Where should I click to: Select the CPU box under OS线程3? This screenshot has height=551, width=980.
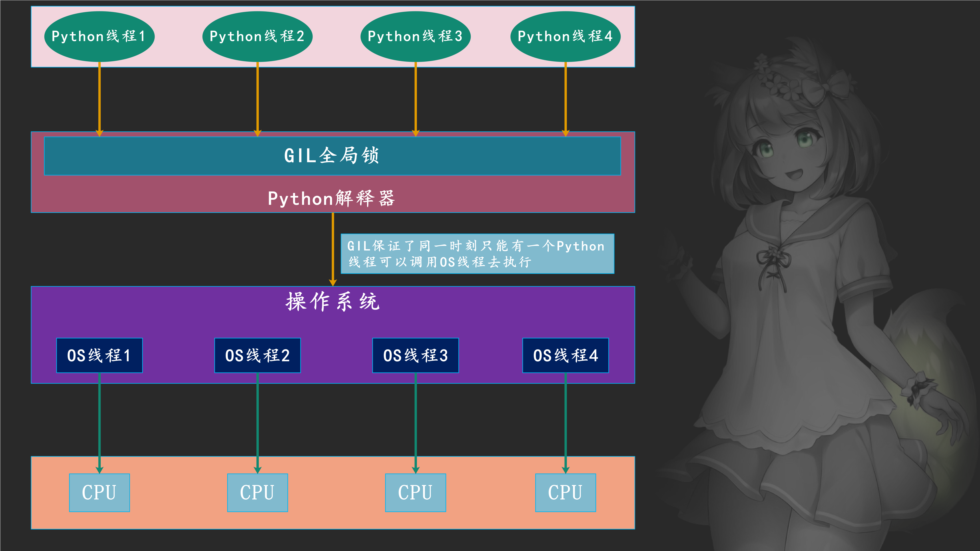[x=415, y=493]
